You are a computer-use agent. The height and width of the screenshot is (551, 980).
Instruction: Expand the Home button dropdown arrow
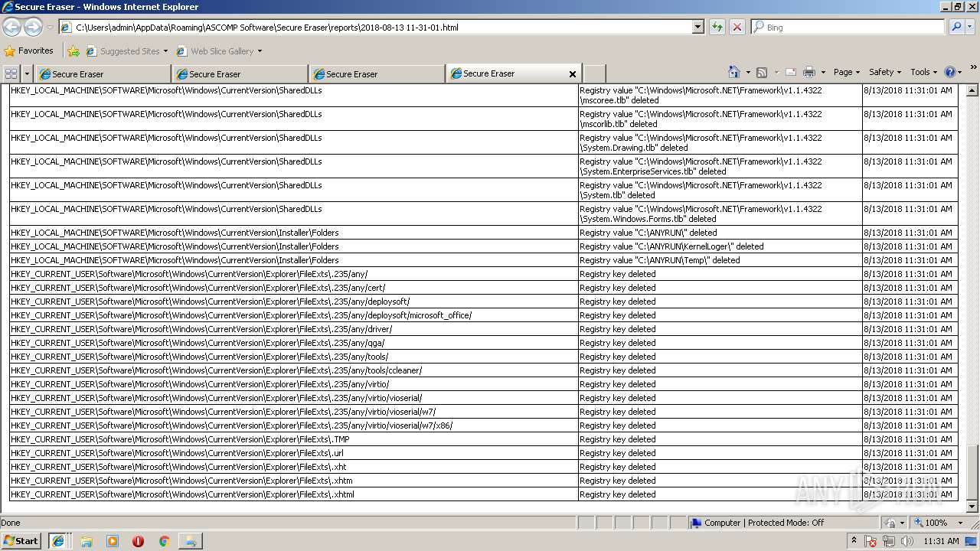pos(747,72)
